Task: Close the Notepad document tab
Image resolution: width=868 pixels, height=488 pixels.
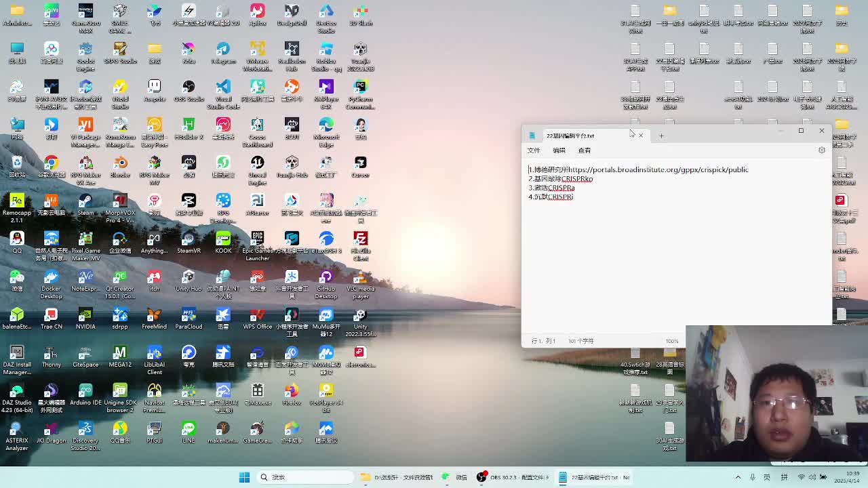Action: (x=640, y=136)
